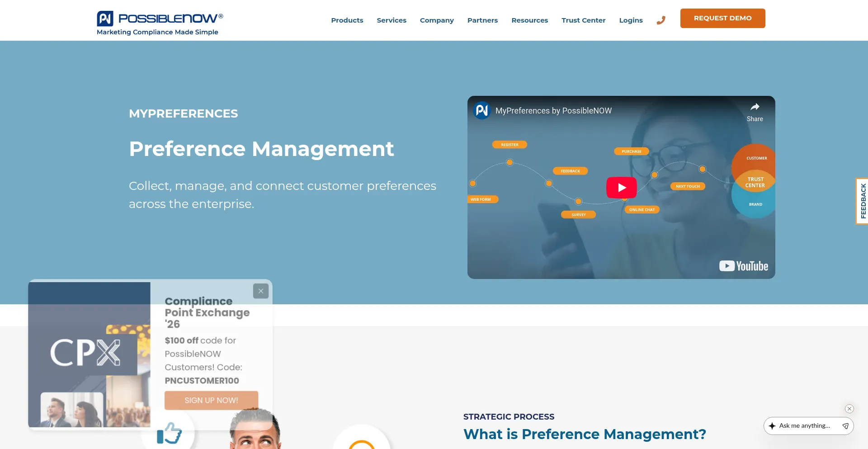Click the Ask me anything input field
The width and height of the screenshot is (868, 449).
pyautogui.click(x=805, y=425)
